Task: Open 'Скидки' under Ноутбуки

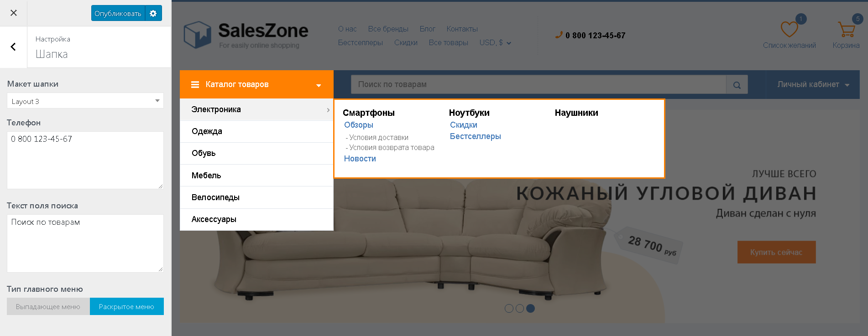Action: (464, 125)
